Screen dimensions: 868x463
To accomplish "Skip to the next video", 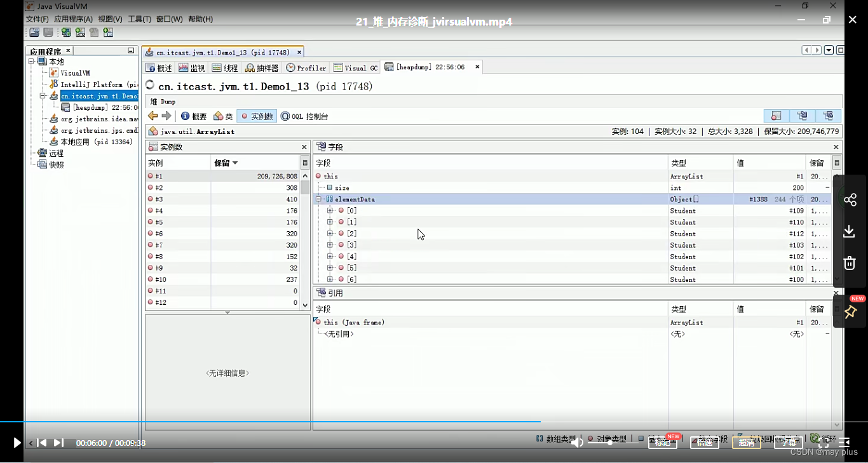I will (58, 443).
